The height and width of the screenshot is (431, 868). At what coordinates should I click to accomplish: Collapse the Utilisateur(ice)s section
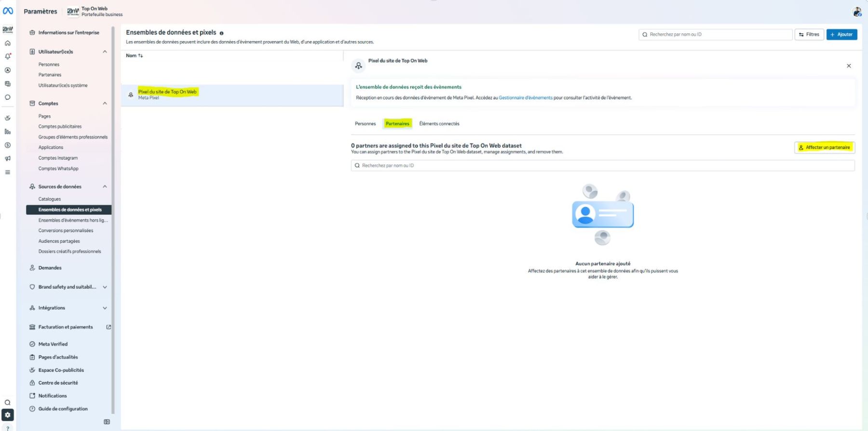point(105,52)
